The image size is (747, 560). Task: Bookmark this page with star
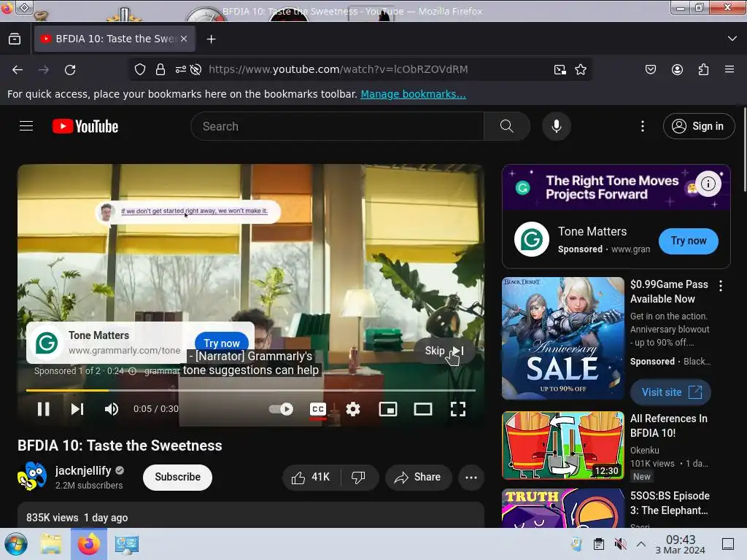coord(580,70)
